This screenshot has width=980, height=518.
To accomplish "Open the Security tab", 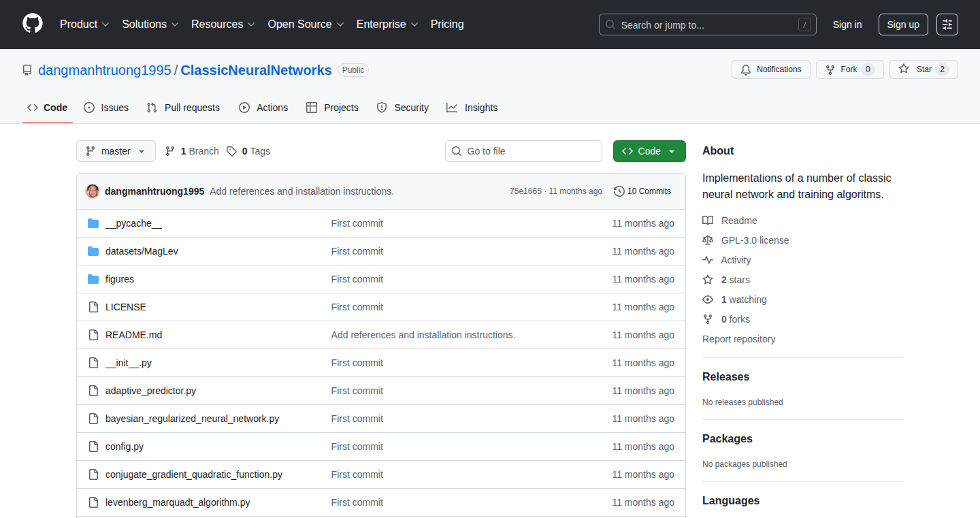I will click(x=403, y=108).
